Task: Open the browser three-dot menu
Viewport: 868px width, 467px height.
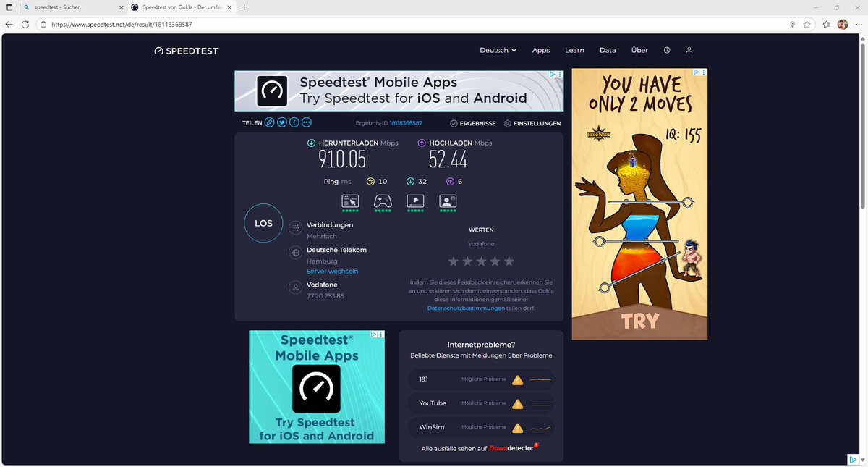Action: tap(859, 24)
